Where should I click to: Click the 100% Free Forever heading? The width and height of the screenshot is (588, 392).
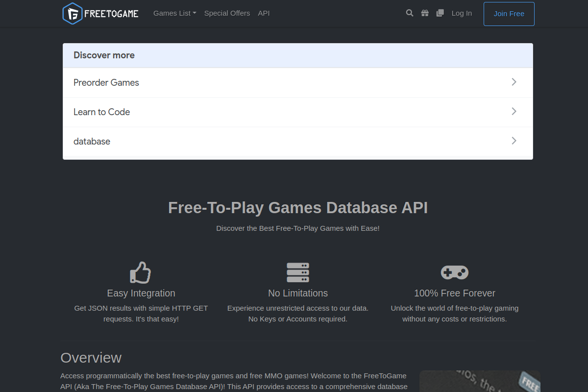455,293
